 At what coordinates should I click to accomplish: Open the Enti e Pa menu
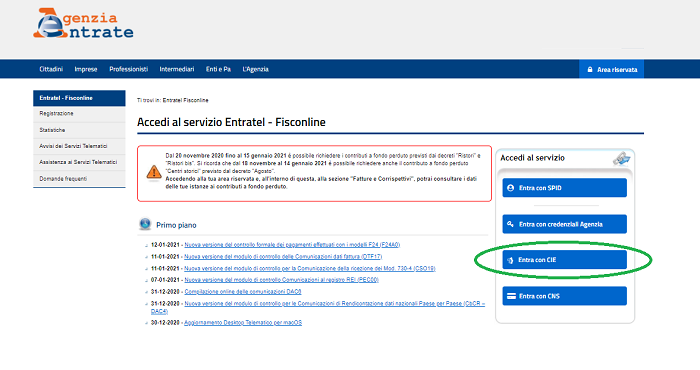[x=218, y=69]
